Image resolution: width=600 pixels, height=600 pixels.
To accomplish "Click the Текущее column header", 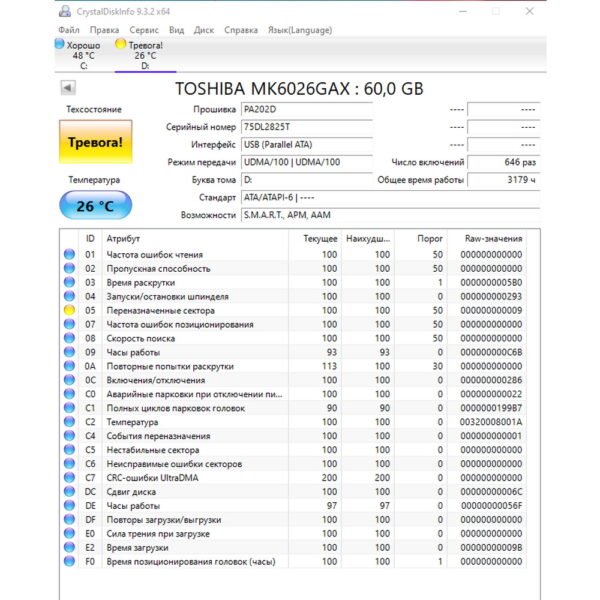I will pyautogui.click(x=315, y=239).
